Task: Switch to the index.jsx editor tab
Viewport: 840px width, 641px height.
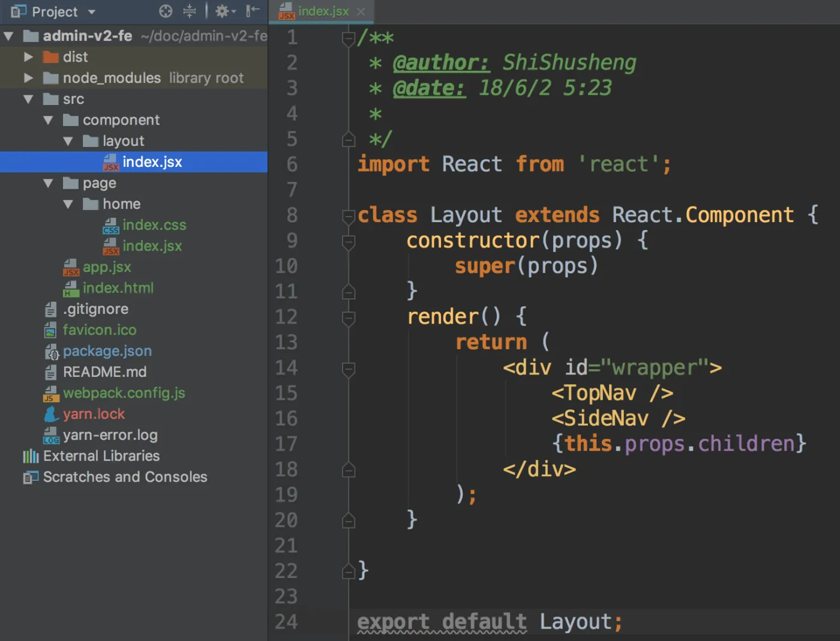Action: (322, 11)
